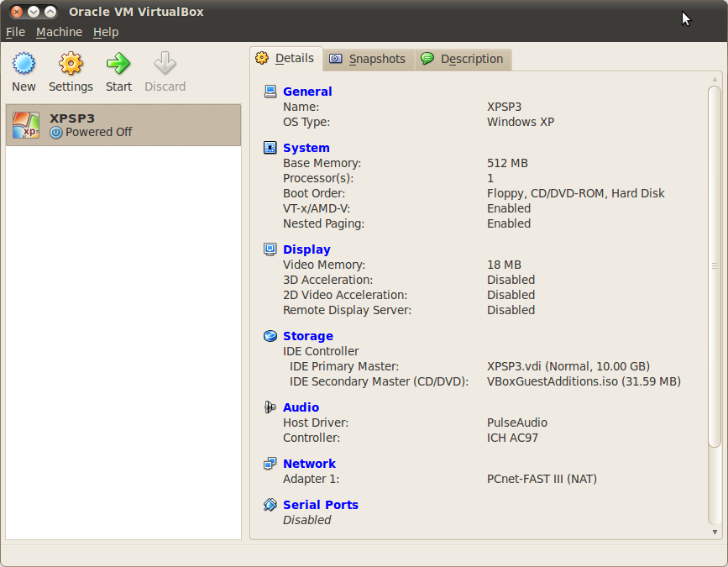
Task: Start the VM with the green arrow
Action: coord(118,63)
